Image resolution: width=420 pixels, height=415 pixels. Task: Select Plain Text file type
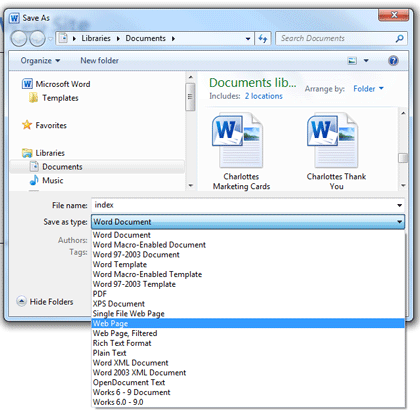pos(248,353)
